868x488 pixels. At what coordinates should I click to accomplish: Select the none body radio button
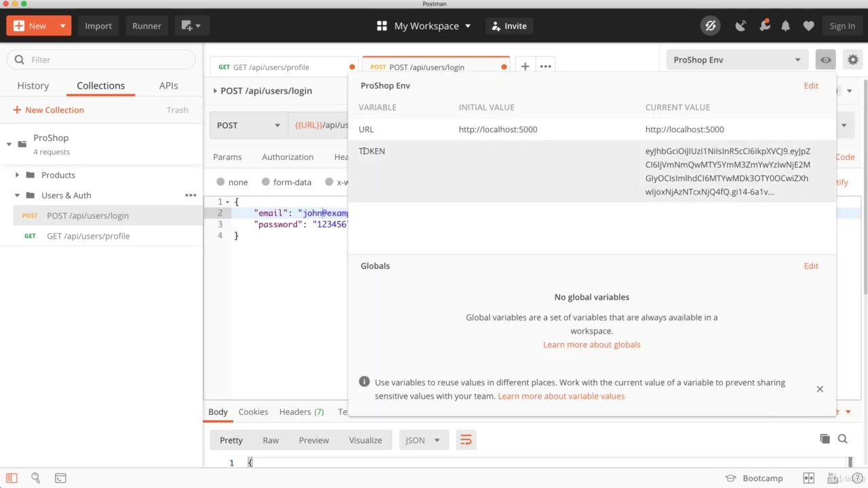(220, 182)
